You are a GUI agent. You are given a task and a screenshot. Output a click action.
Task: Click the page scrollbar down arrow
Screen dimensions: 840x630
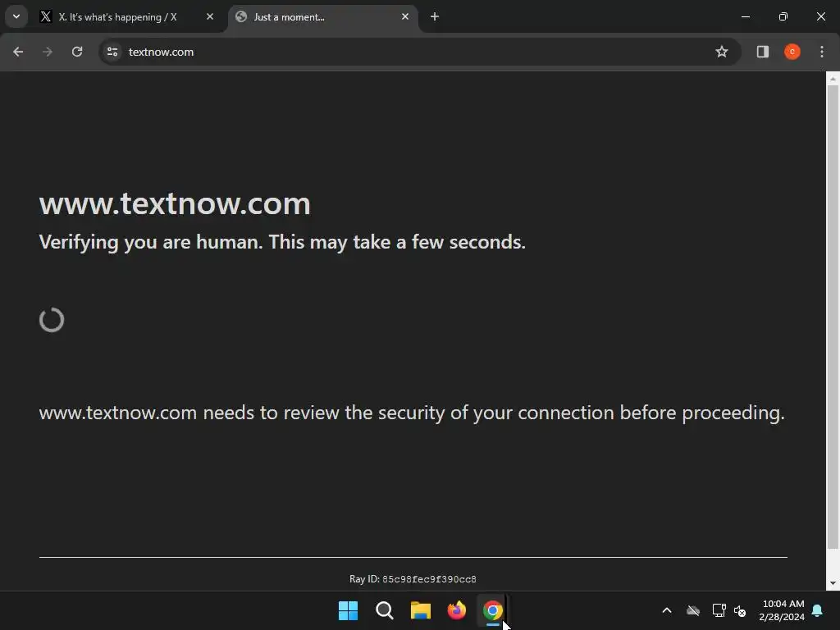click(833, 583)
